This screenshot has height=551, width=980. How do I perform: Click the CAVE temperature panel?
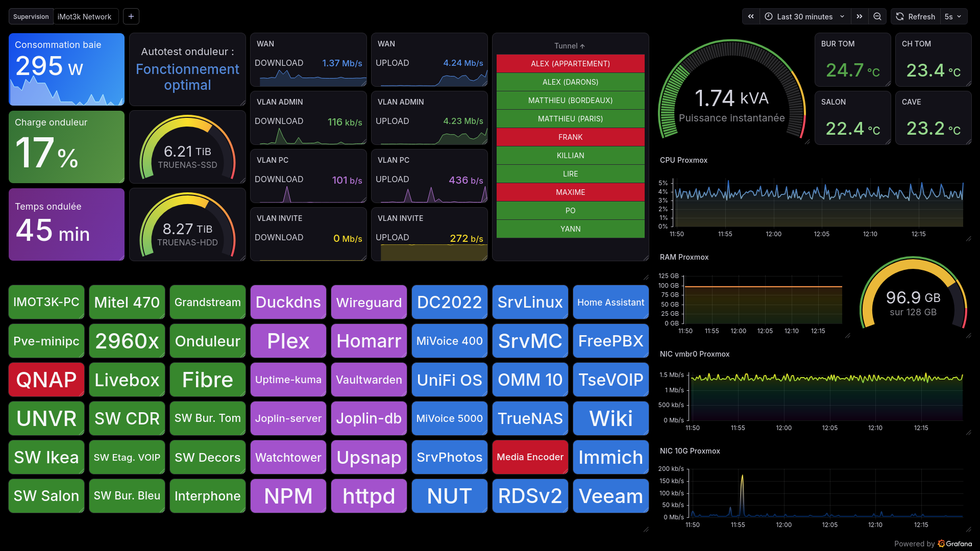pos(934,118)
